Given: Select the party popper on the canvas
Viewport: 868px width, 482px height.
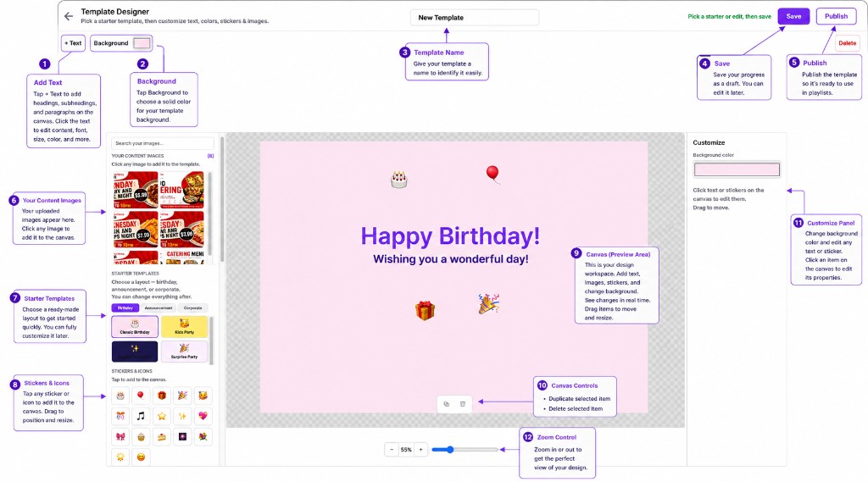Looking at the screenshot, I should tap(489, 304).
